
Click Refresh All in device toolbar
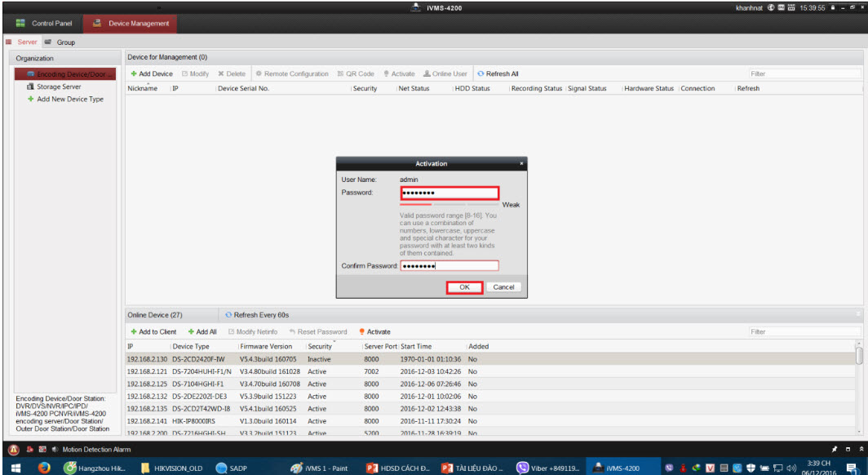(x=498, y=73)
